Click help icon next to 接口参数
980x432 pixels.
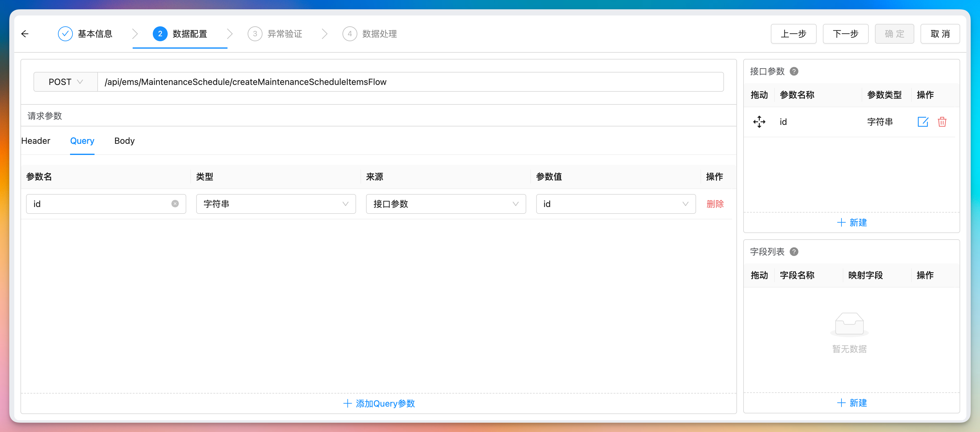[x=794, y=71]
